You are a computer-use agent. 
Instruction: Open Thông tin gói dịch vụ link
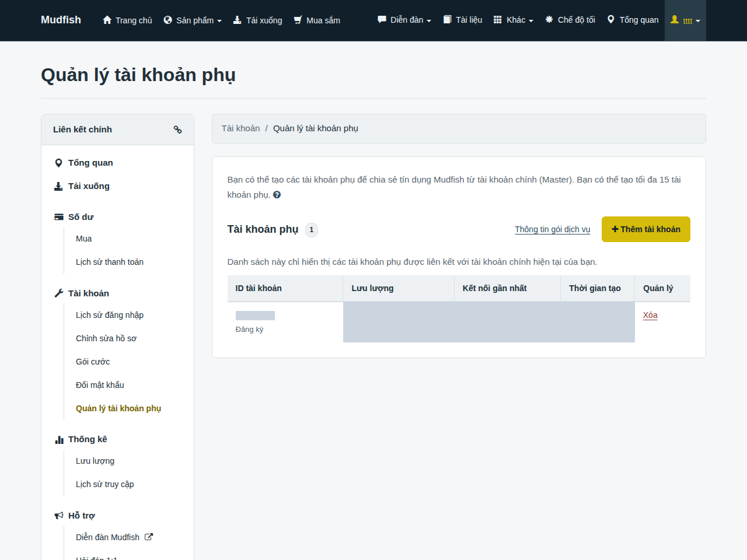[x=552, y=229]
